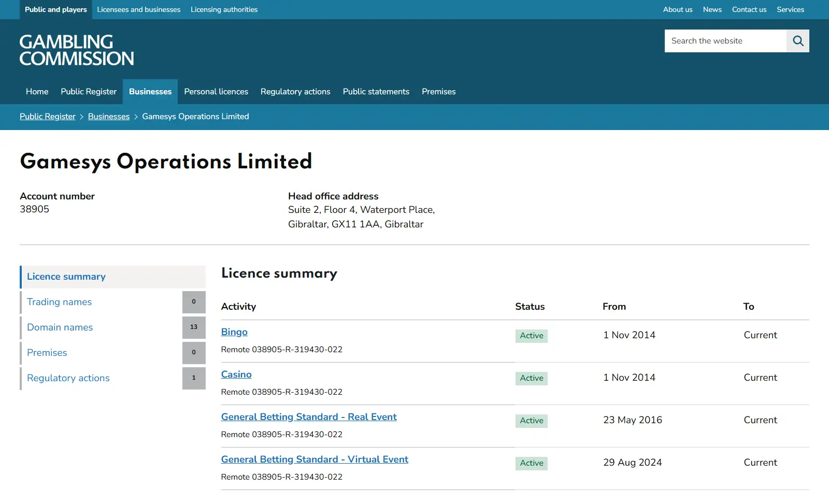Screen dimensions: 829x504
Task: Focus the Search the website field
Action: [725, 41]
